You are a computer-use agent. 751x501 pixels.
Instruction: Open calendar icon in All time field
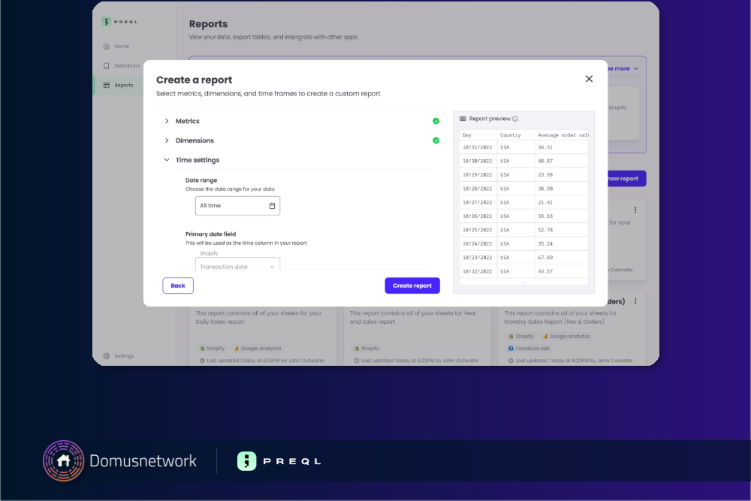(272, 206)
